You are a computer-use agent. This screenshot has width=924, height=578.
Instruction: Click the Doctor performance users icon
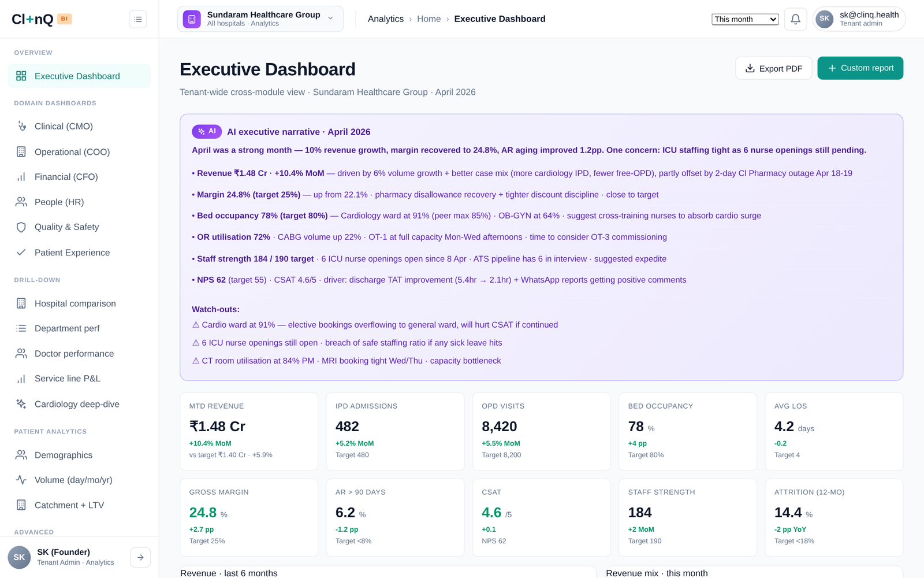click(x=21, y=353)
